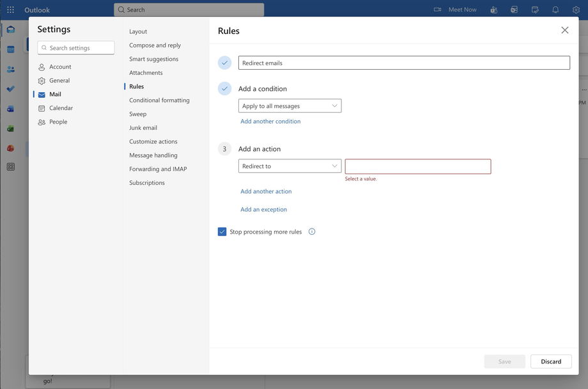Click Add an exception link
This screenshot has width=588, height=389.
[x=263, y=209]
